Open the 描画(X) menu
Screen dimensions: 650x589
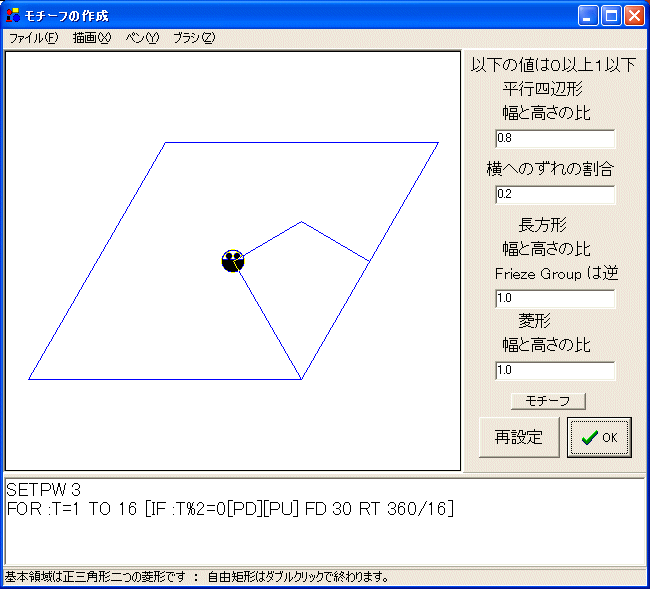coord(92,38)
